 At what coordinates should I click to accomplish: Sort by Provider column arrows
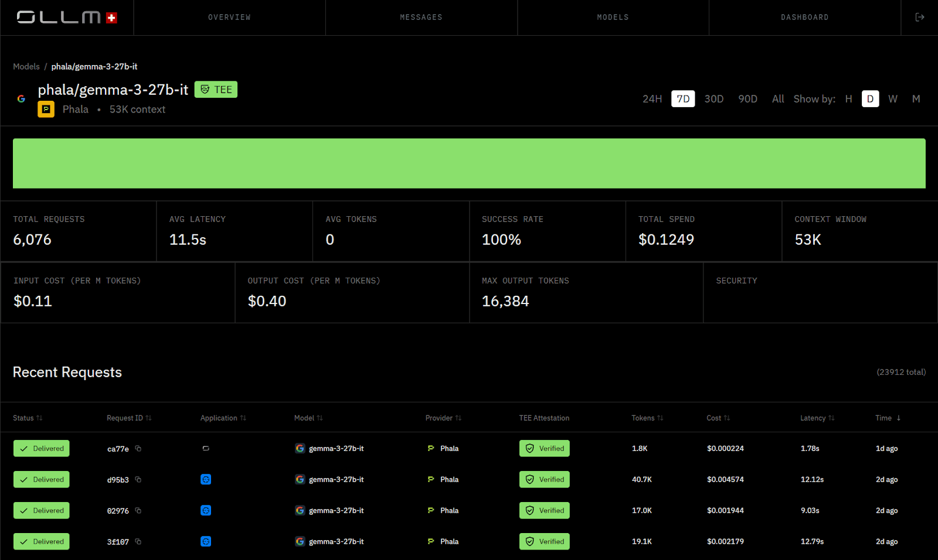[458, 418]
